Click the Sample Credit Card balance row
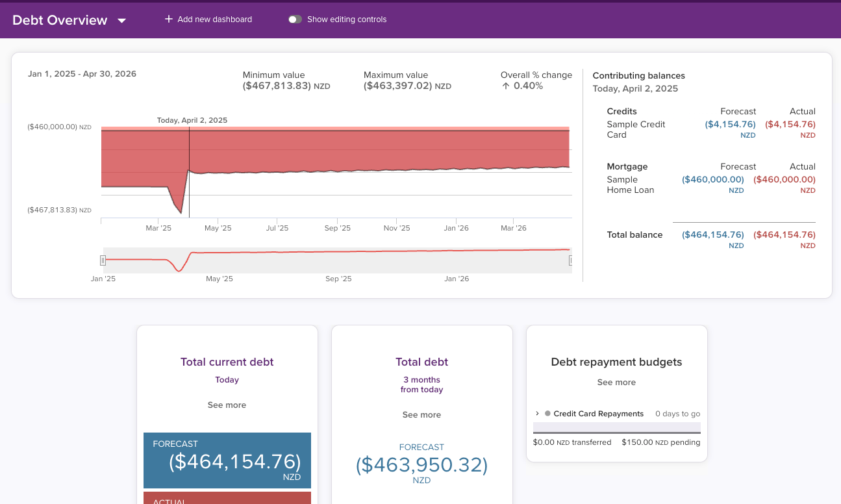The height and width of the screenshot is (504, 841). (710, 129)
